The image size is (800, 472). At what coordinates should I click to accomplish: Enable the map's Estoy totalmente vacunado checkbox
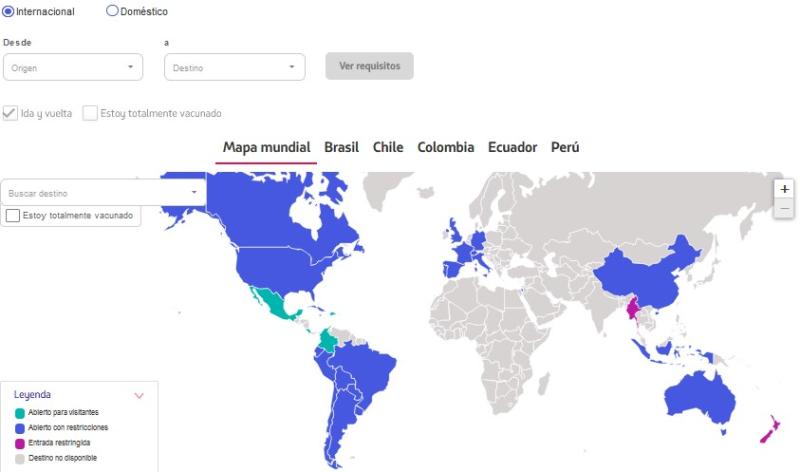click(x=12, y=215)
